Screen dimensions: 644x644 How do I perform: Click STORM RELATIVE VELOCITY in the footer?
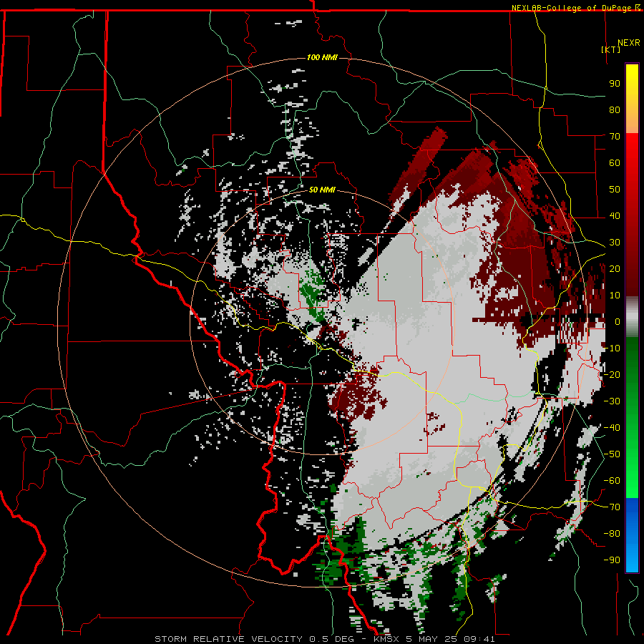(x=228, y=639)
